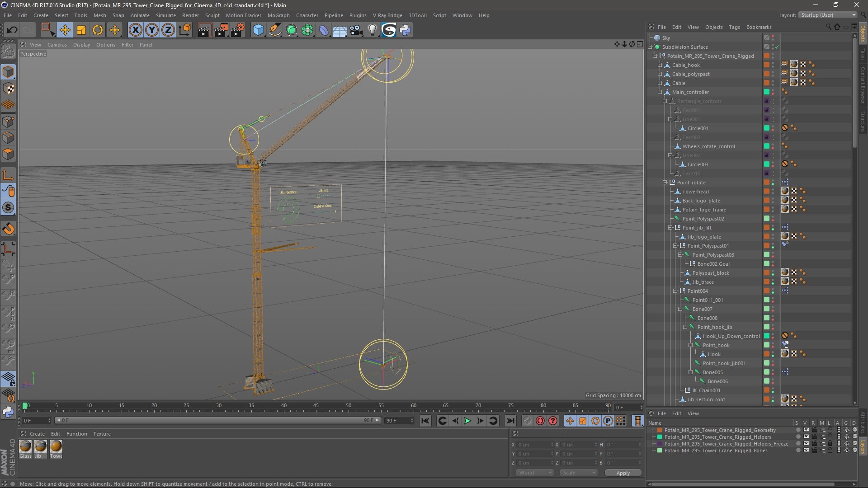Image resolution: width=868 pixels, height=488 pixels.
Task: Click the Floor/environment object icon
Action: (340, 30)
